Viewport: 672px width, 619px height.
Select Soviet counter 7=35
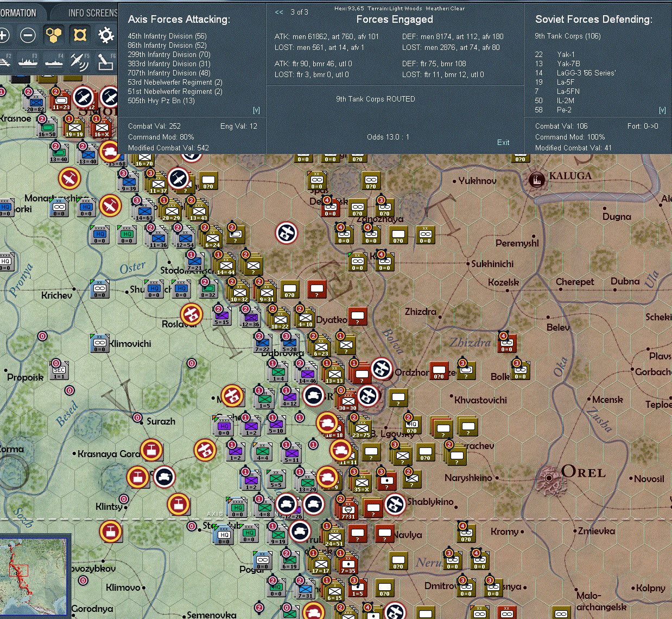pyautogui.click(x=348, y=564)
